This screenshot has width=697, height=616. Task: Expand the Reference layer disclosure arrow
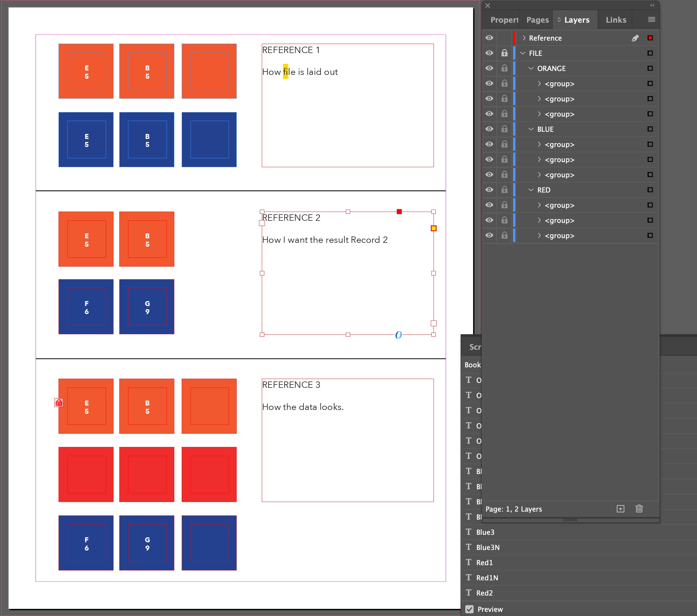[x=524, y=38]
